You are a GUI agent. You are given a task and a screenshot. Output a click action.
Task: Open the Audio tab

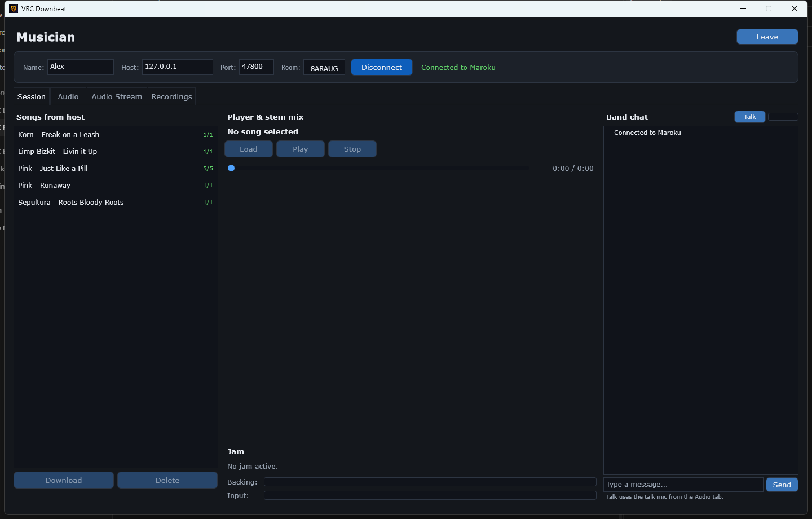(68, 96)
